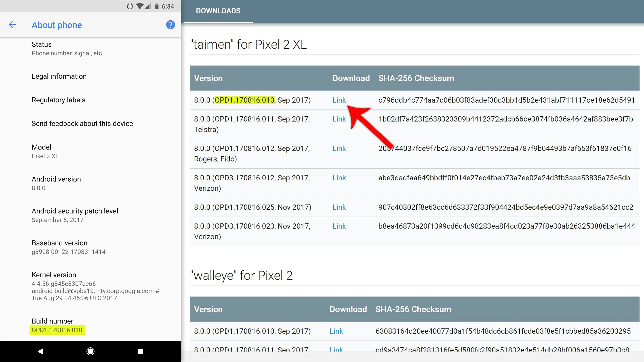The height and width of the screenshot is (362, 644).
Task: Click the walleye table Version column header
Action: [x=208, y=309]
